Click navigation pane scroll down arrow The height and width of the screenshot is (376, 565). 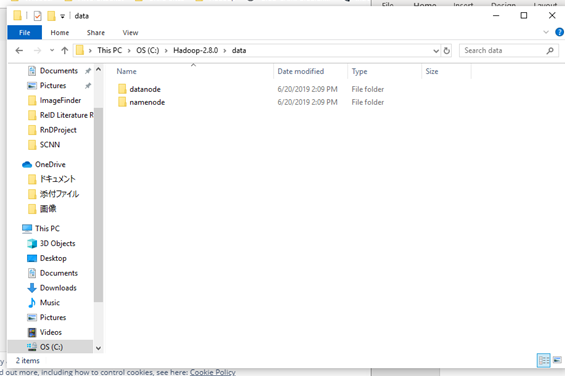98,348
